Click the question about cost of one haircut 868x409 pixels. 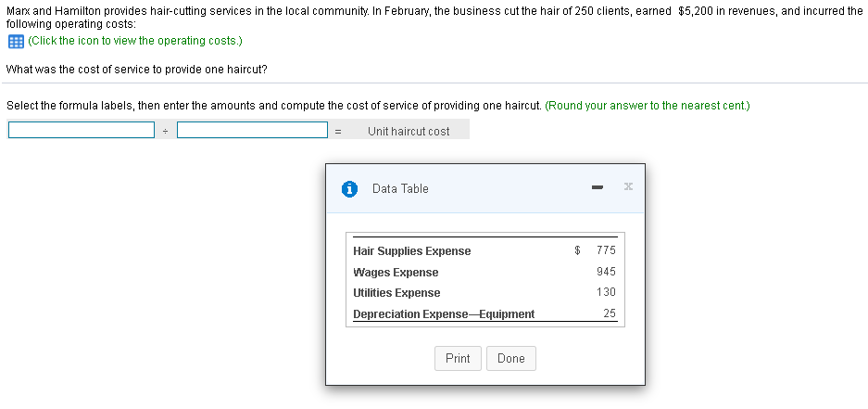[137, 70]
